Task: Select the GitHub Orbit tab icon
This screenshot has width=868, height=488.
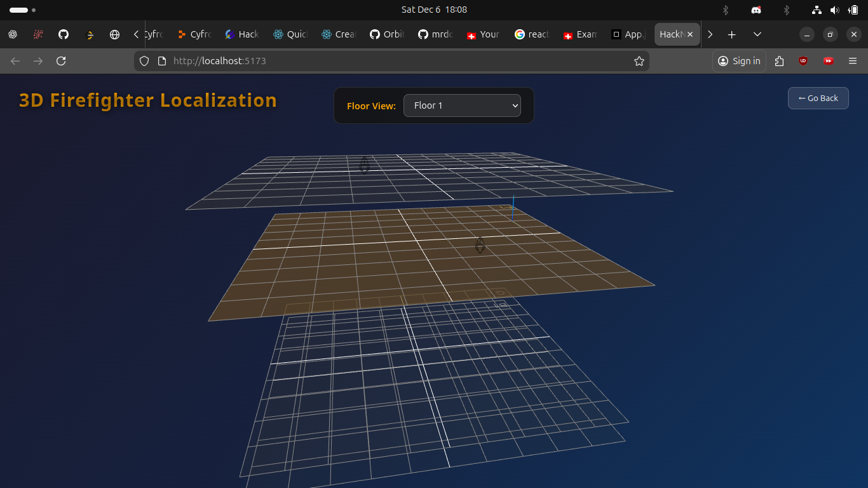Action: [374, 34]
